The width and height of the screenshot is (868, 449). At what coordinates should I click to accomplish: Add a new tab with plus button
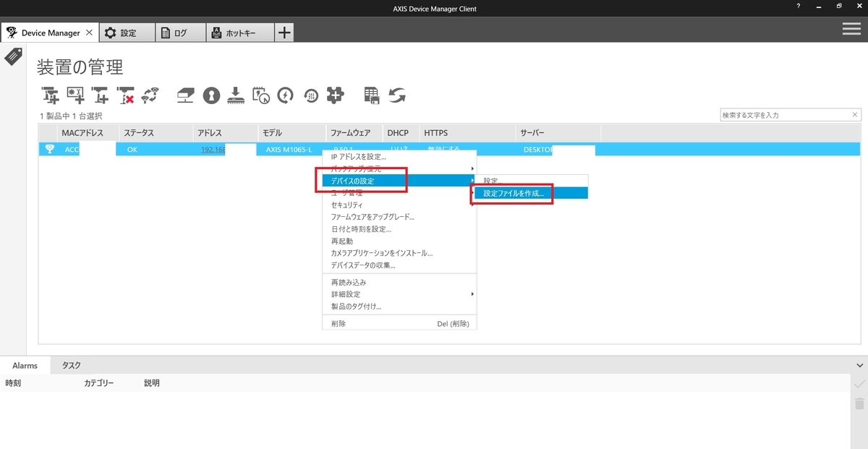coord(285,33)
